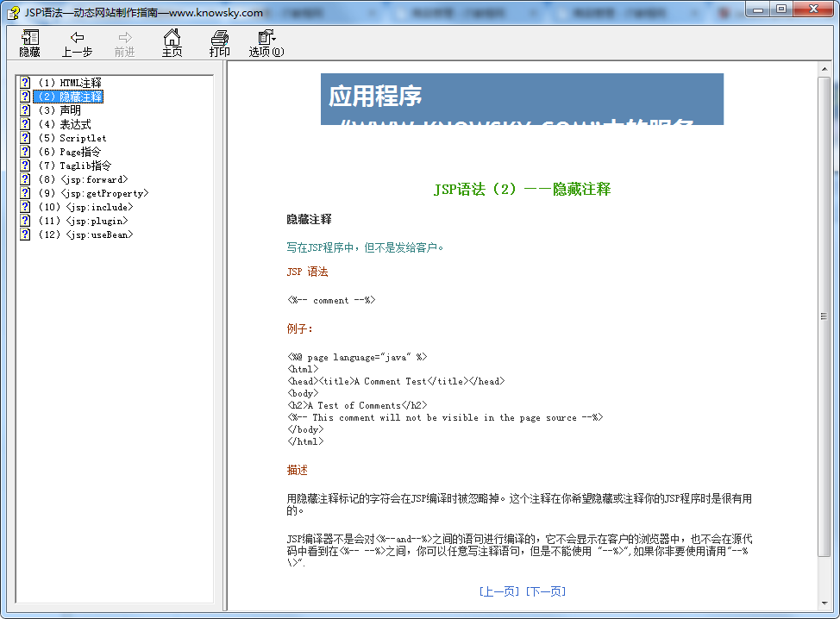Image resolution: width=840 pixels, height=619 pixels.
Task: Select the (8) <jsp:forward> topic
Action: coord(83,179)
